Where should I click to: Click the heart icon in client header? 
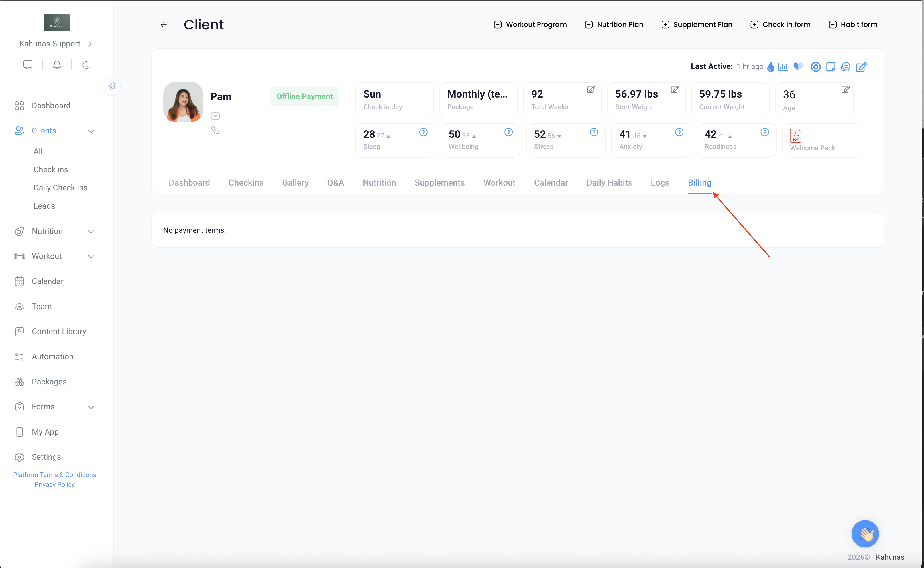pos(798,67)
